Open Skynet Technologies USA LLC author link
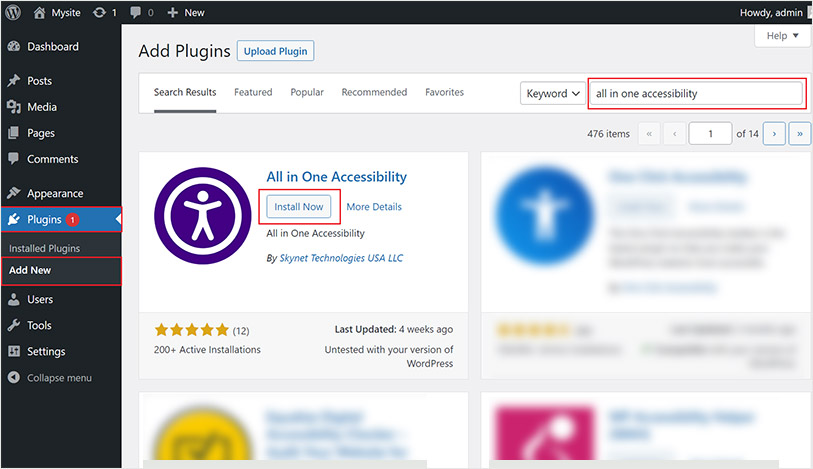Image resolution: width=813 pixels, height=469 pixels. click(341, 258)
